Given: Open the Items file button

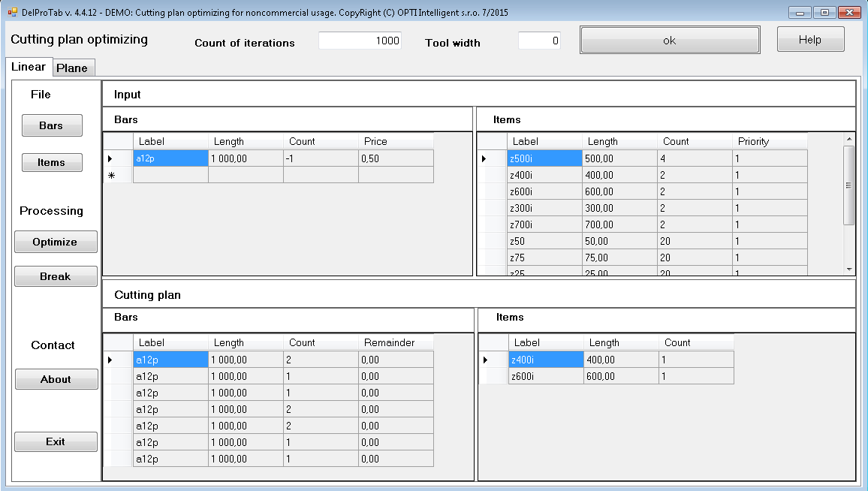Looking at the screenshot, I should click(52, 163).
